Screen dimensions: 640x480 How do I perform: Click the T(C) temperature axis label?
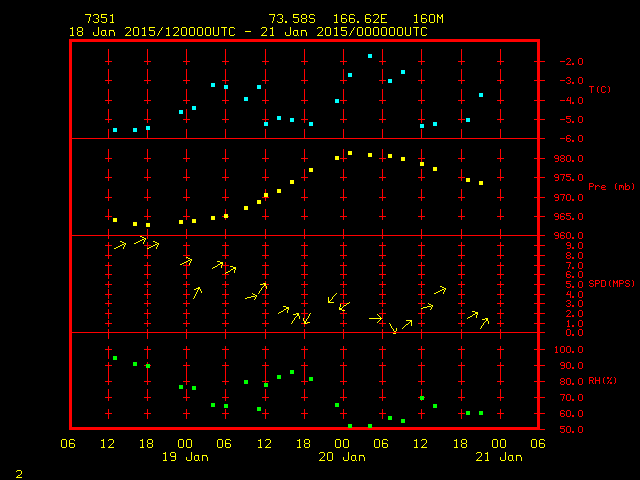coord(599,89)
